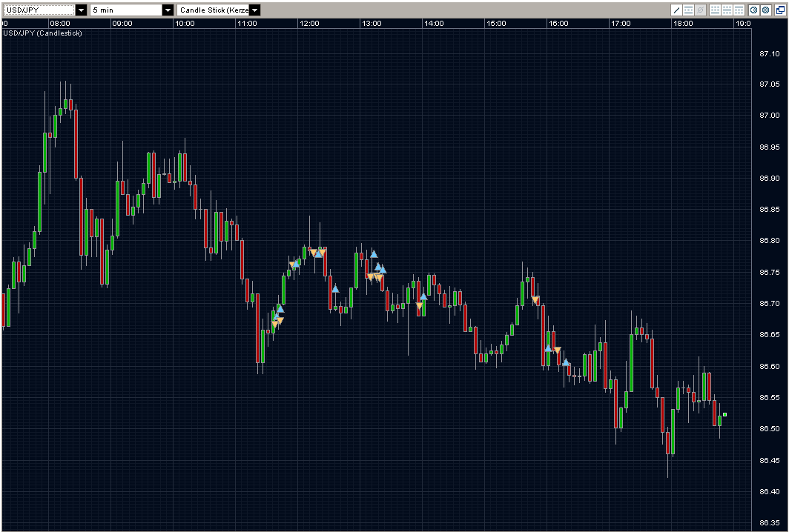
Task: Click the 17:00 time axis label
Action: point(621,24)
